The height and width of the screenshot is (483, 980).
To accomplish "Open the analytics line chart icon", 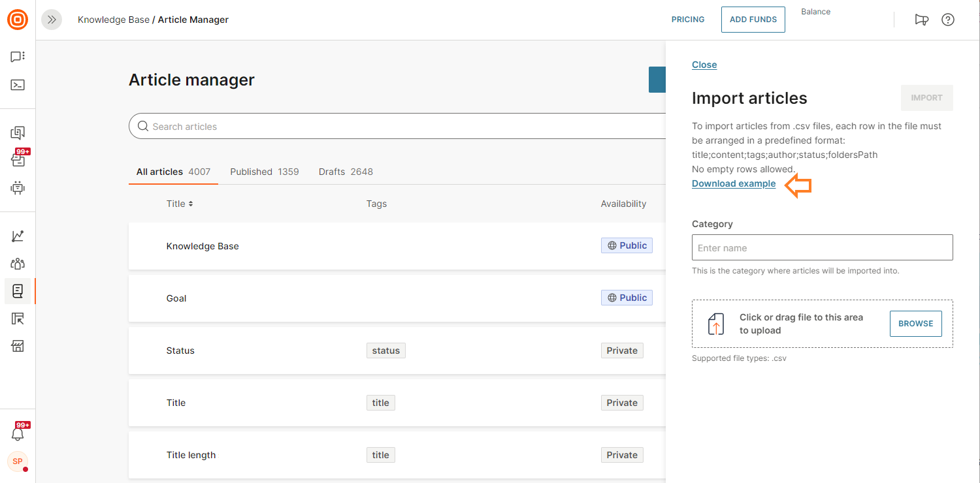I will click(x=18, y=236).
